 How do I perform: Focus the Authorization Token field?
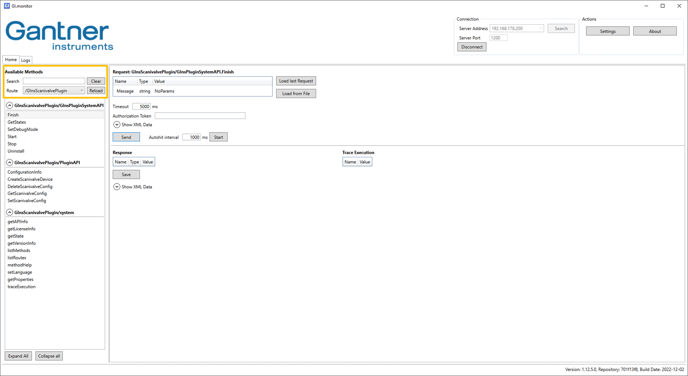(x=200, y=116)
